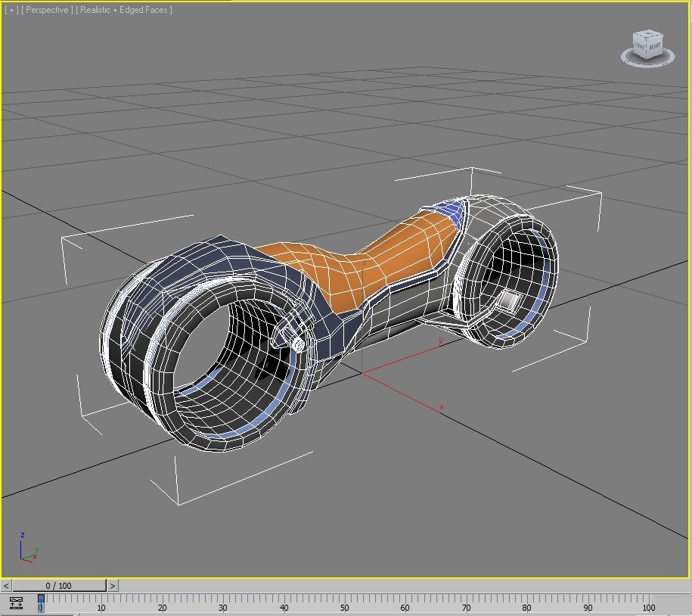Jump to frame 50 on the track bar

point(345,608)
